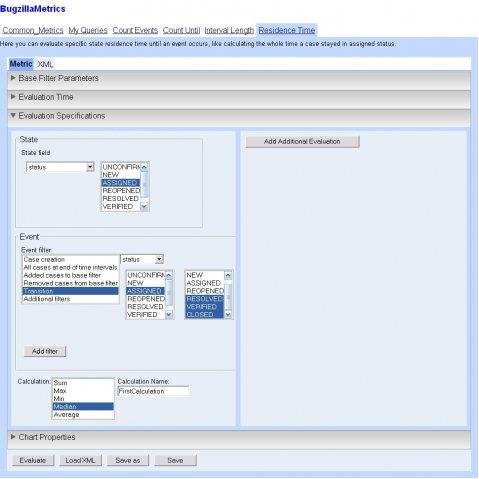The width and height of the screenshot is (479, 479).
Task: Choose Min calculation
Action: click(x=83, y=399)
